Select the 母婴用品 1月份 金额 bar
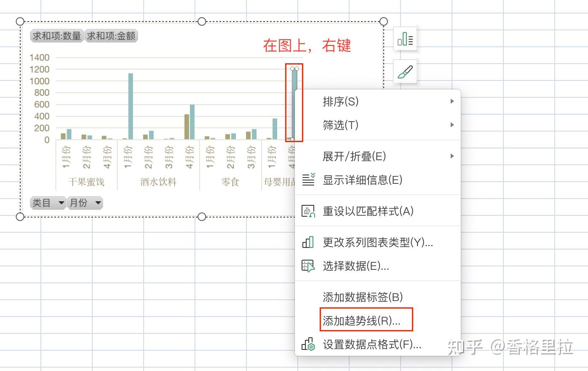 (275, 129)
